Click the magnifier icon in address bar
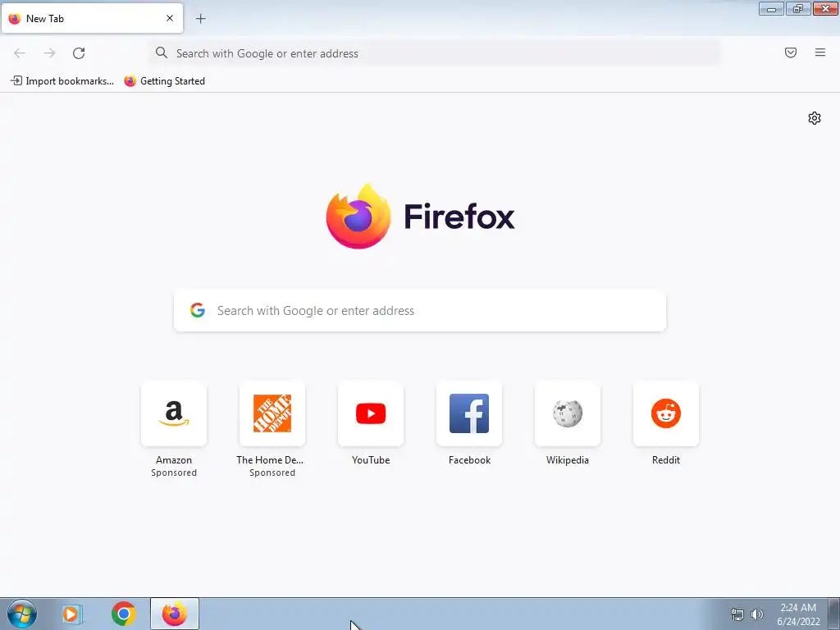Image resolution: width=840 pixels, height=630 pixels. click(162, 52)
